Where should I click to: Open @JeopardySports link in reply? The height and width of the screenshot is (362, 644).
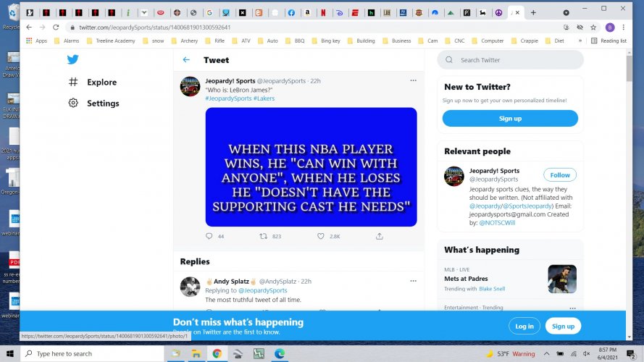coord(263,290)
